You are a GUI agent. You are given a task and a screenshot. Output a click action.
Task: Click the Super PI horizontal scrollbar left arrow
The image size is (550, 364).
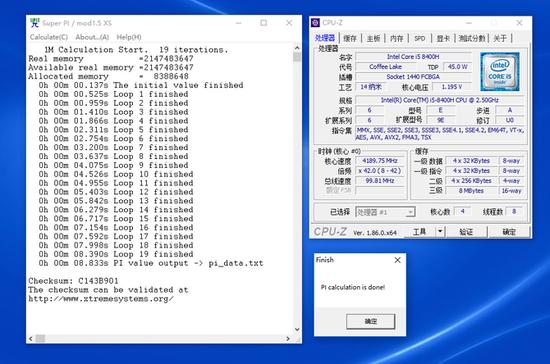click(31, 339)
